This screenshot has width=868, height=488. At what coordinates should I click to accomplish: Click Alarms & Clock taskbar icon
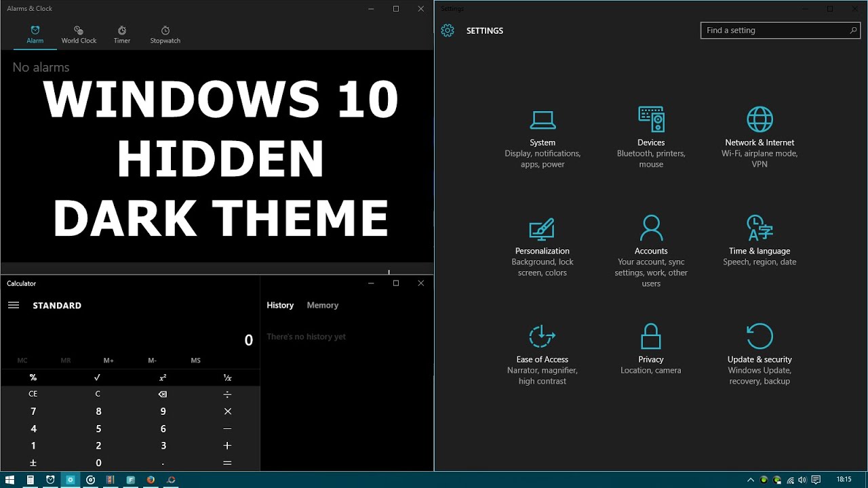(x=50, y=480)
